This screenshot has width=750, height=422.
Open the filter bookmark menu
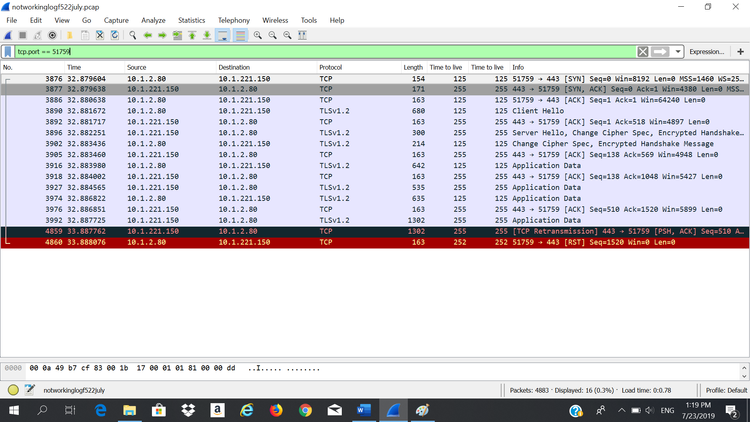[x=8, y=51]
